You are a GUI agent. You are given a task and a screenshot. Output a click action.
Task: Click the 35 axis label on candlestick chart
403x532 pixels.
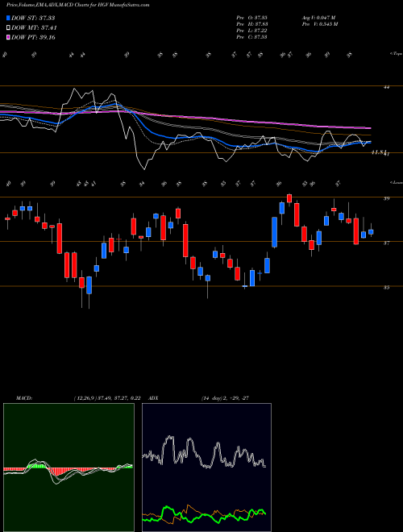tap(386, 288)
